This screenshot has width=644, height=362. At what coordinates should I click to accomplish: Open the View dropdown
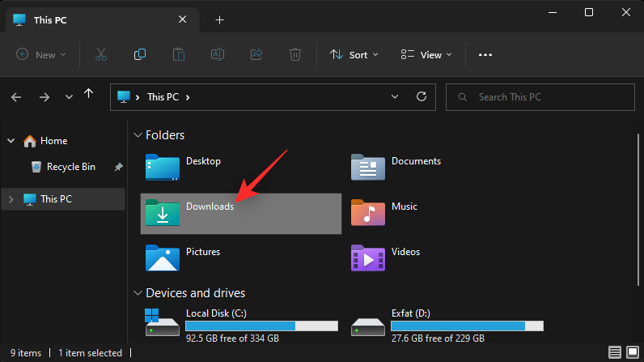point(426,54)
